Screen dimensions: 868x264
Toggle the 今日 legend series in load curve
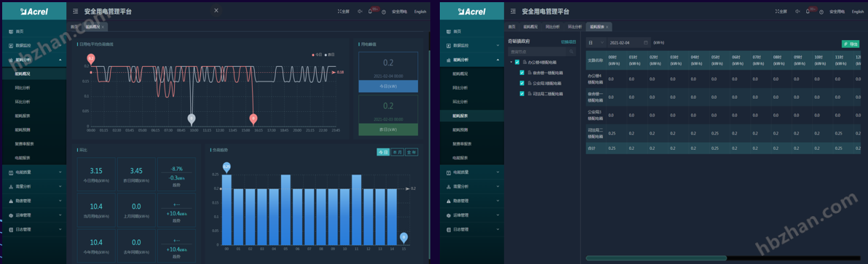[x=316, y=55]
